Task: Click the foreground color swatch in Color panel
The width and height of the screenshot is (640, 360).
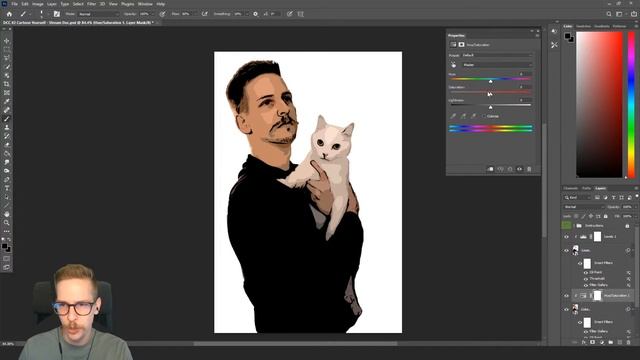Action: (x=567, y=36)
